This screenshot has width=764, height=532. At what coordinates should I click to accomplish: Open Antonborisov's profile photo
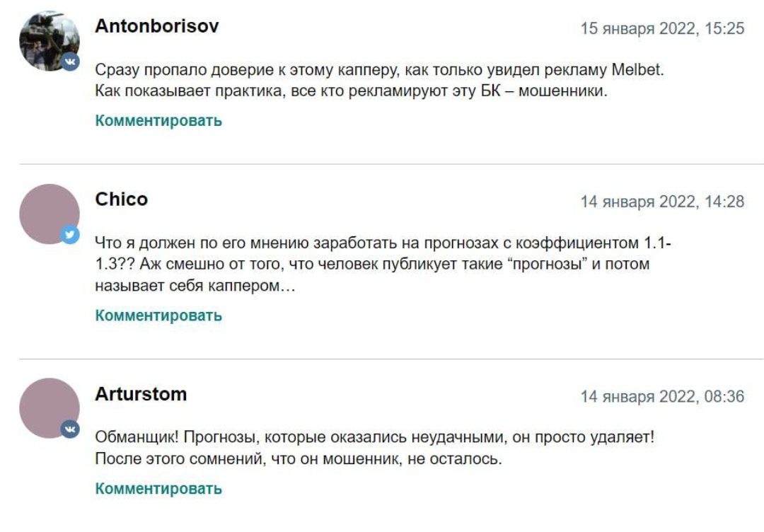pyautogui.click(x=50, y=41)
